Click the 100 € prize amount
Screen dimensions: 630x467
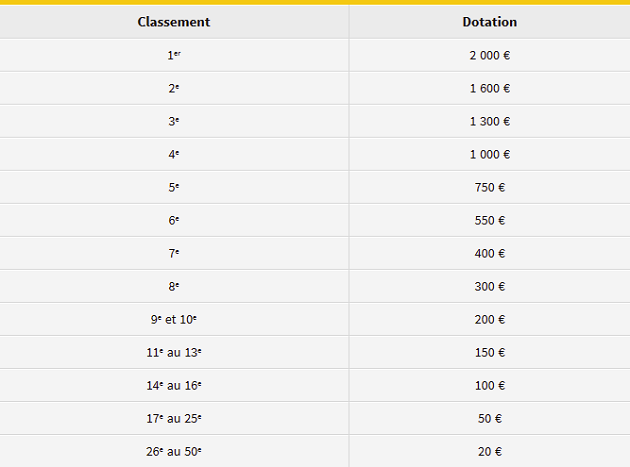tap(489, 385)
